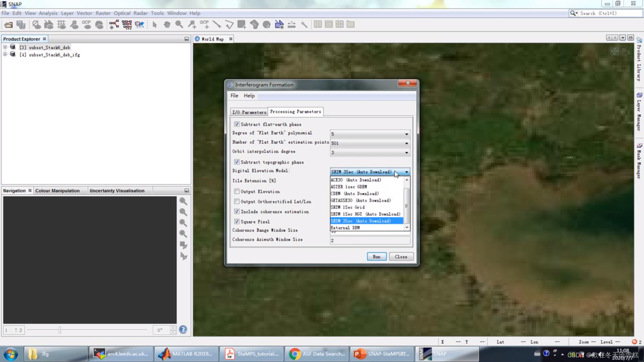Image resolution: width=644 pixels, height=362 pixels.
Task: Select the zoom magnifier tool in toolbar
Action: (179, 24)
